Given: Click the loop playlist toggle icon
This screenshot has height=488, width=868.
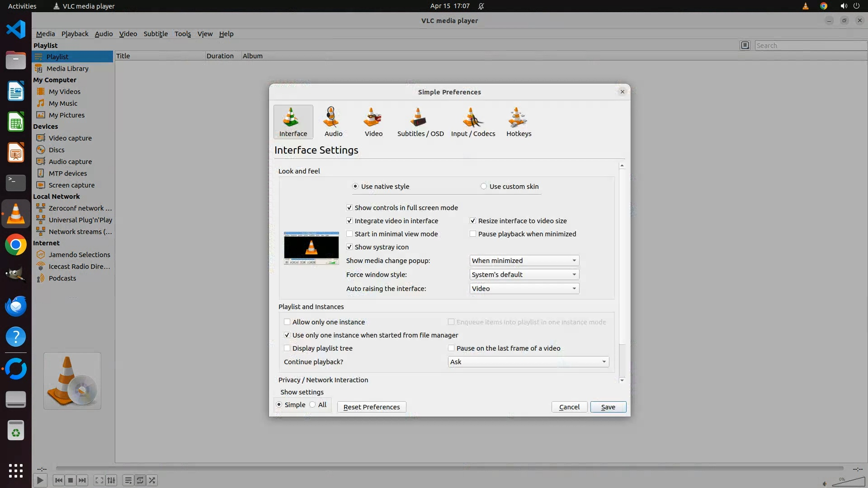Looking at the screenshot, I should (x=140, y=480).
